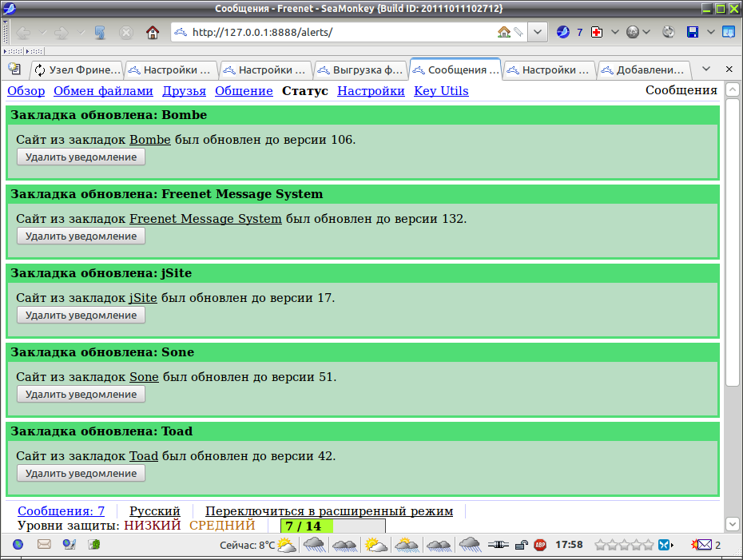Delete the Freenet Message System notification
The height and width of the screenshot is (560, 743).
81,236
